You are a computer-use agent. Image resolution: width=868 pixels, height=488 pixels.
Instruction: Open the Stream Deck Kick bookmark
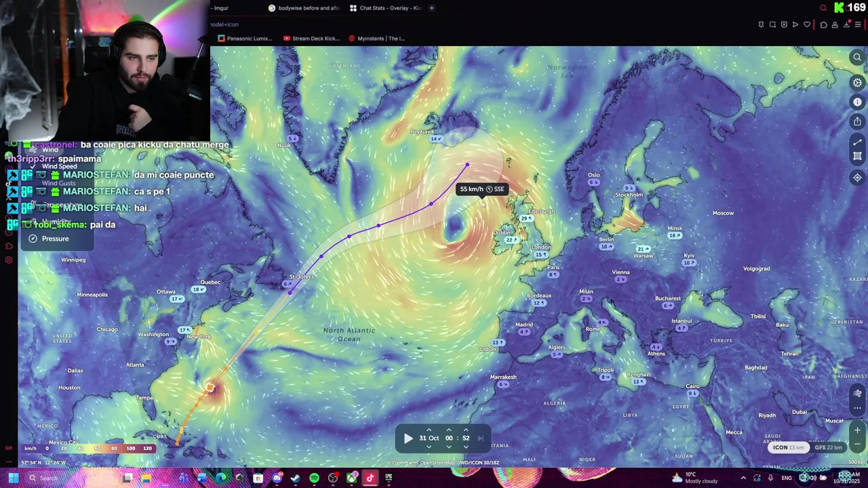pos(311,39)
